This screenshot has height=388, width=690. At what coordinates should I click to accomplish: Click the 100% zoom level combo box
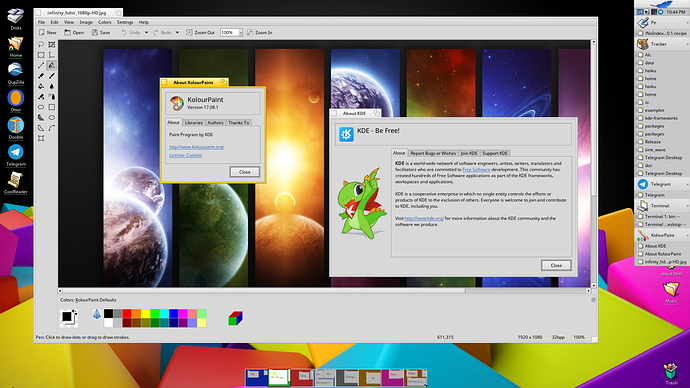[x=231, y=33]
